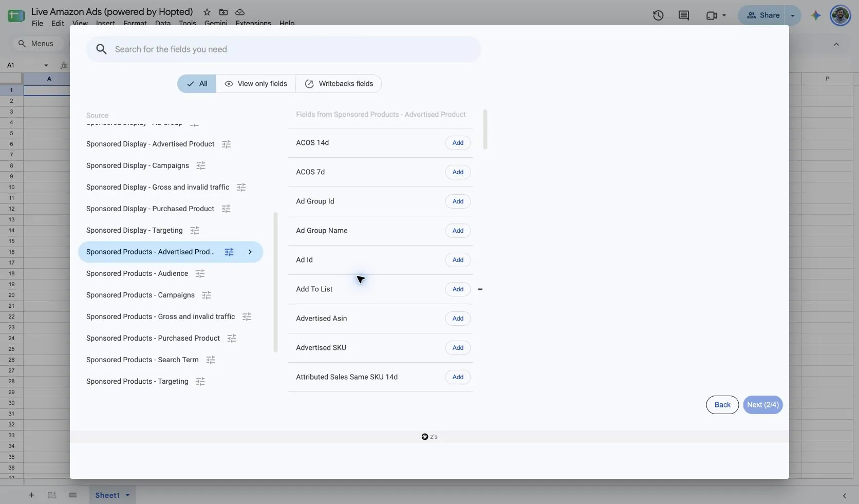Open all sheets list icon
The width and height of the screenshot is (859, 504).
(x=72, y=495)
